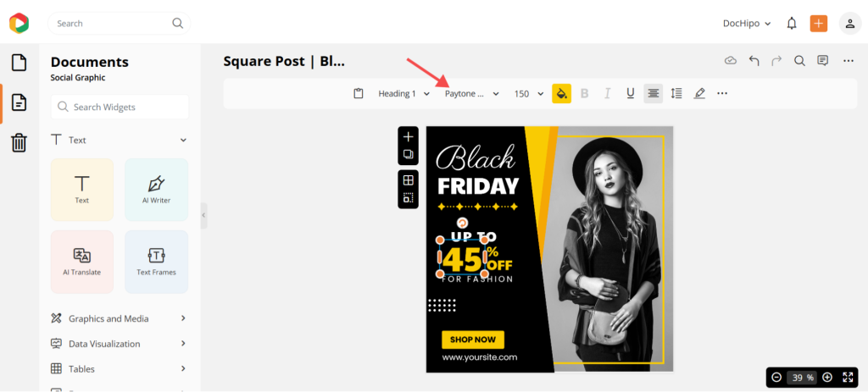Click the Social Graphic label
Screen dimensions: 868x392
tap(78, 78)
